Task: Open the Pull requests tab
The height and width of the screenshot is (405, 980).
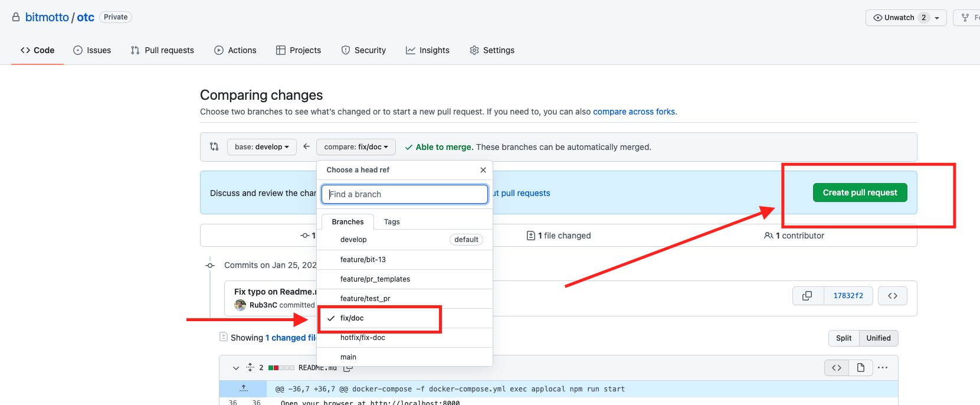Action: [x=162, y=50]
